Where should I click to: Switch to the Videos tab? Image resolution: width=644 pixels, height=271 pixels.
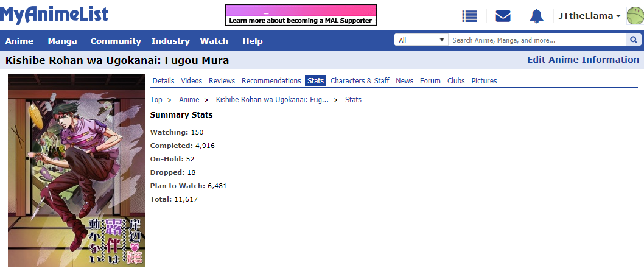tap(191, 81)
